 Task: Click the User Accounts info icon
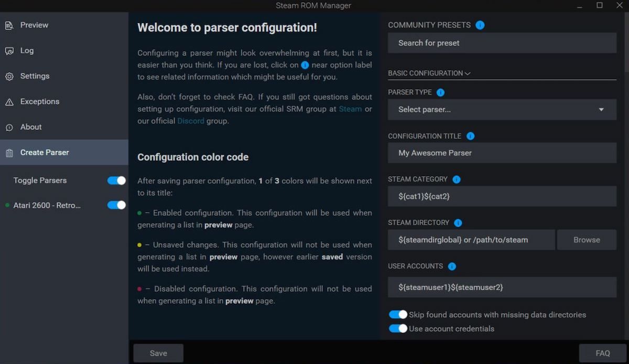tap(453, 266)
